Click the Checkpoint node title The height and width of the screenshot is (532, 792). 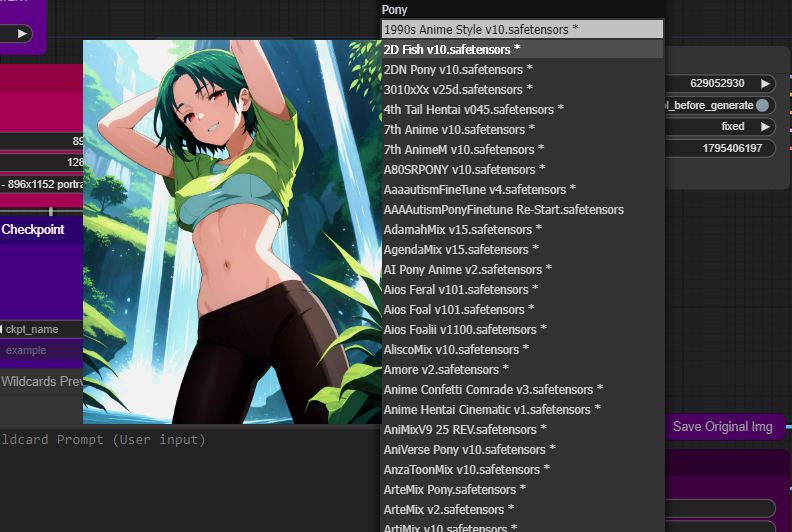coord(33,229)
